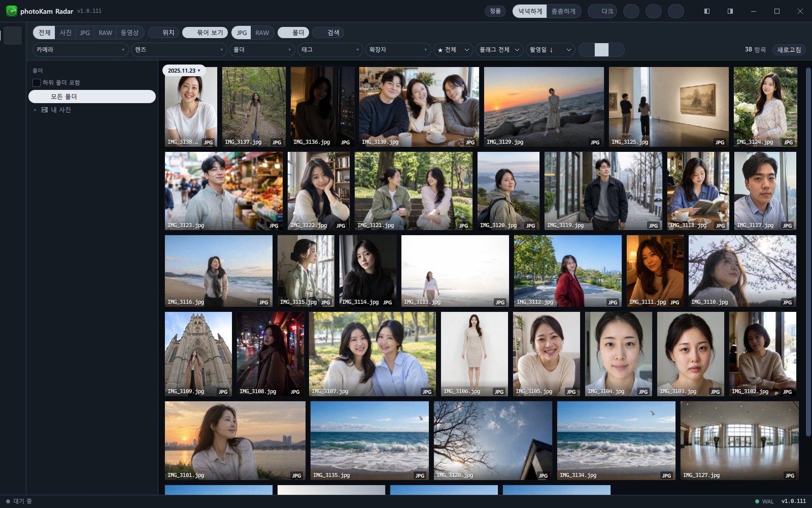Enable the 하위 폴더 포함 checkbox
812x508 pixels.
(x=37, y=82)
